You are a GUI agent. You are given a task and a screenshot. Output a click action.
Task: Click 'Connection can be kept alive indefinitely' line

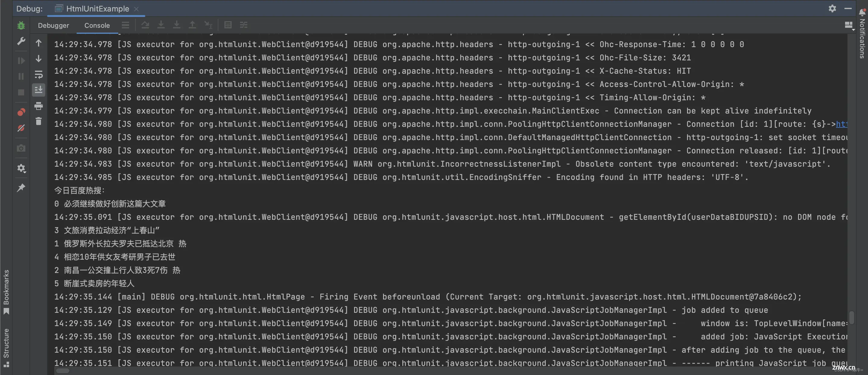click(433, 111)
